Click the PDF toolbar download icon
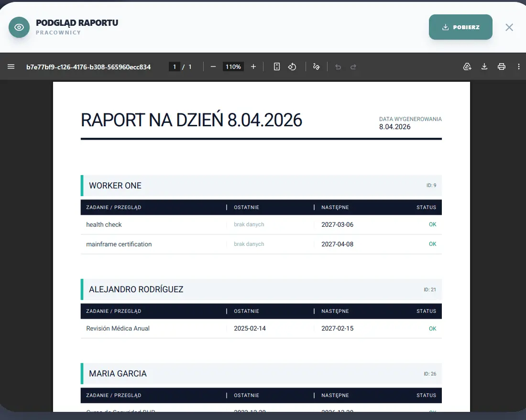Viewport: 526px width, 420px height. pyautogui.click(x=484, y=67)
